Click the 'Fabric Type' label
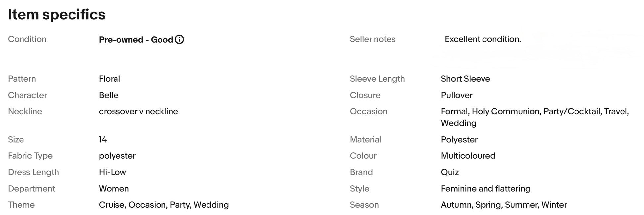Screen dimensions: 644x215 coord(30,156)
